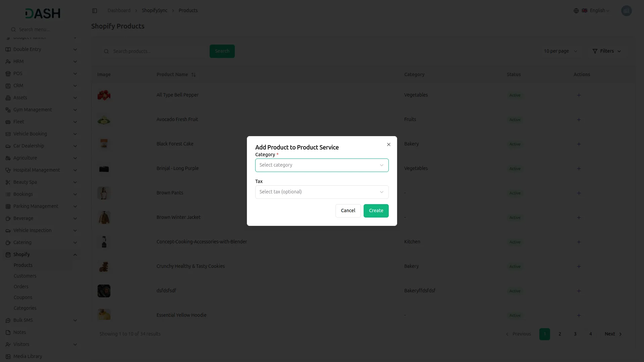
Task: Open the Select tax dropdown
Action: tap(322, 192)
